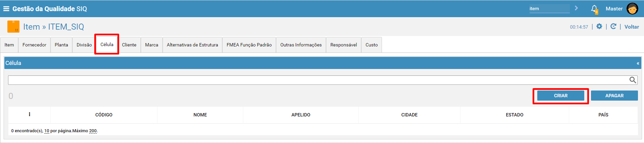Select FMEA Função Padrão tab

249,45
